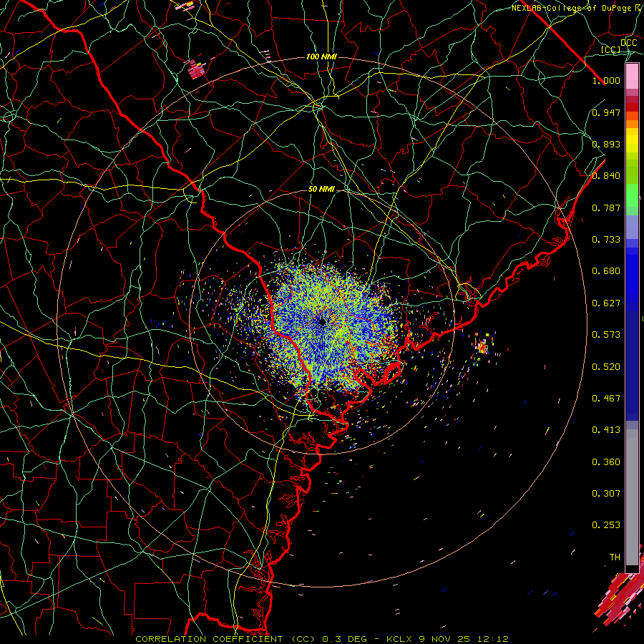Click the 0.413 scale value
The image size is (644, 644).
pos(606,430)
